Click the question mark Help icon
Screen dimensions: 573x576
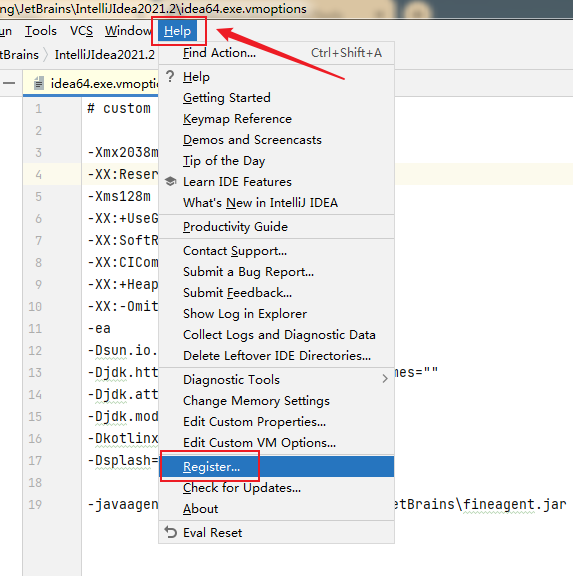click(x=170, y=76)
